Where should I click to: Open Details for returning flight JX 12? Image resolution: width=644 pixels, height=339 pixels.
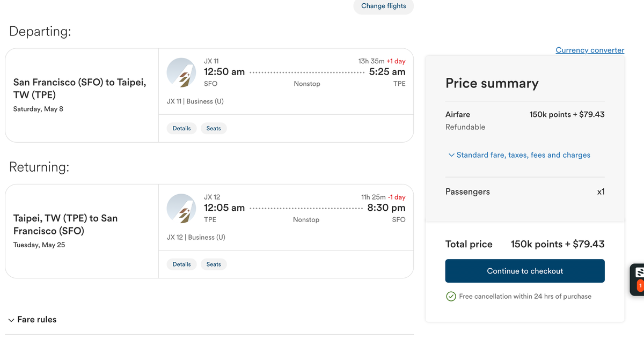[182, 264]
